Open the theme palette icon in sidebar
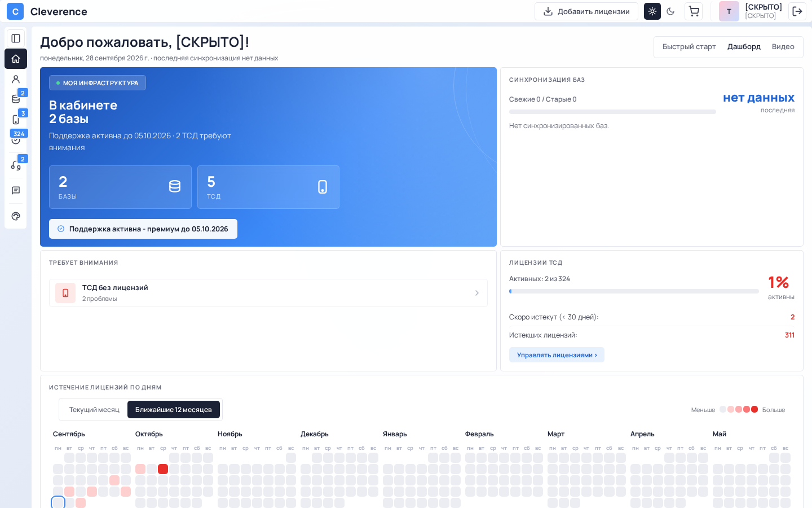 tap(16, 216)
